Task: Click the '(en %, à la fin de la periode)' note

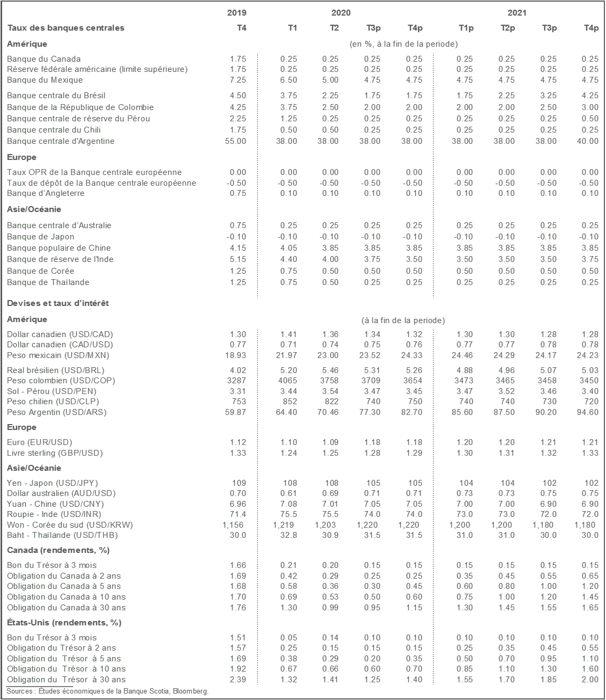Action: tap(403, 44)
